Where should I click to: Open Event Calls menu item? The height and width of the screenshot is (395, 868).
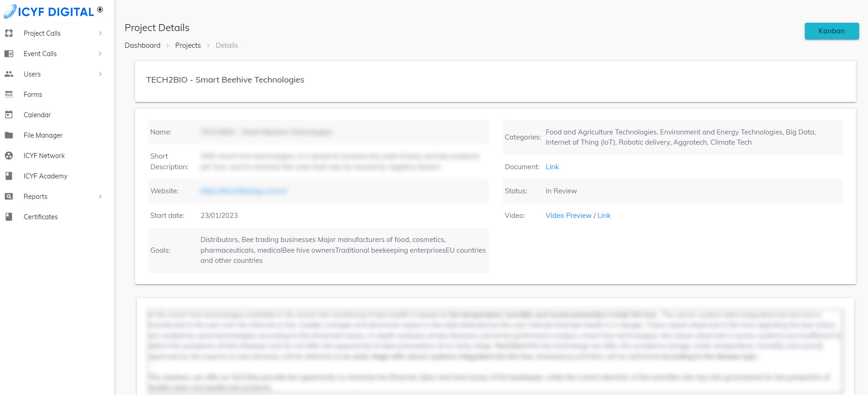click(40, 54)
